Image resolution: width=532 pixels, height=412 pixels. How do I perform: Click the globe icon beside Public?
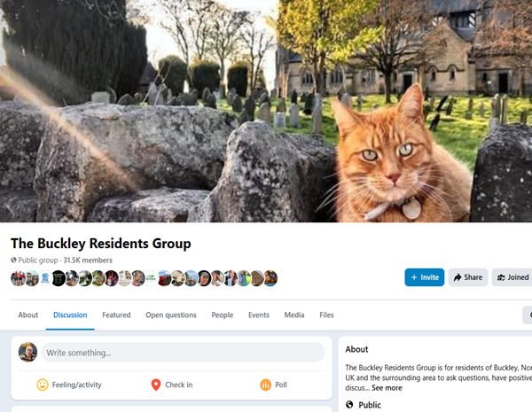point(349,405)
